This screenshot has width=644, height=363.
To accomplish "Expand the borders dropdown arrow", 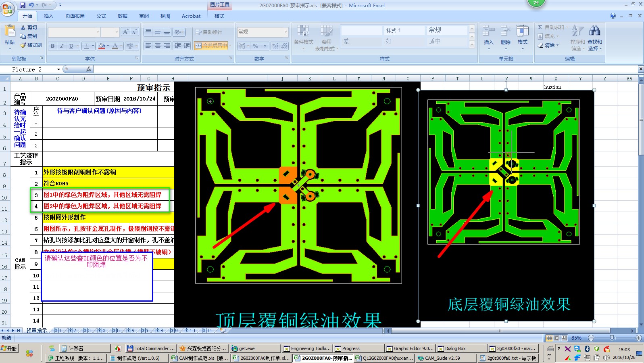I will [x=93, y=46].
